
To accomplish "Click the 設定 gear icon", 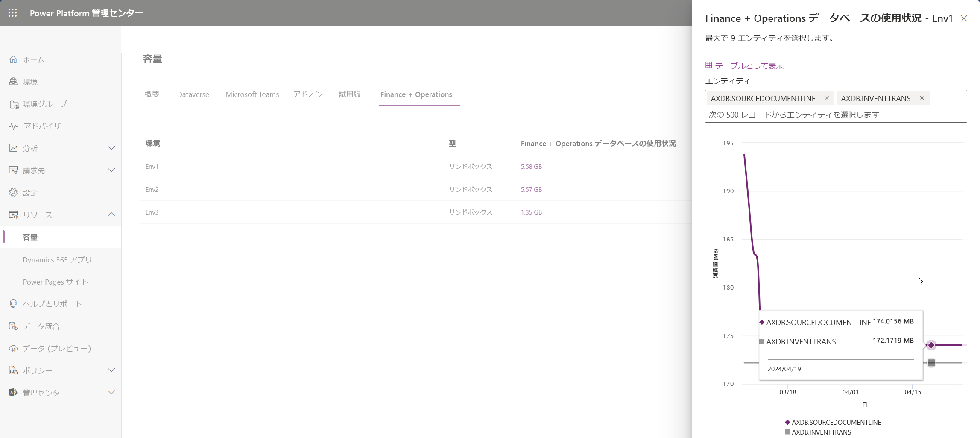I will (13, 192).
